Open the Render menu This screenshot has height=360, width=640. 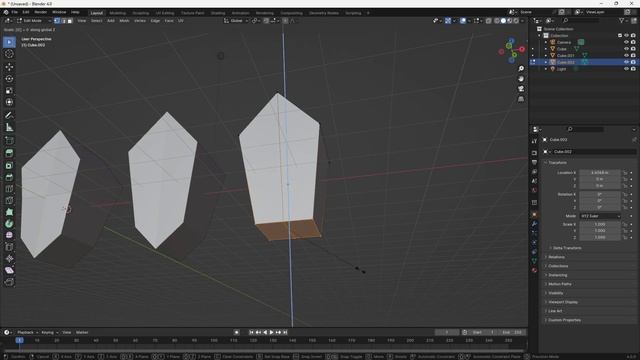(x=40, y=12)
